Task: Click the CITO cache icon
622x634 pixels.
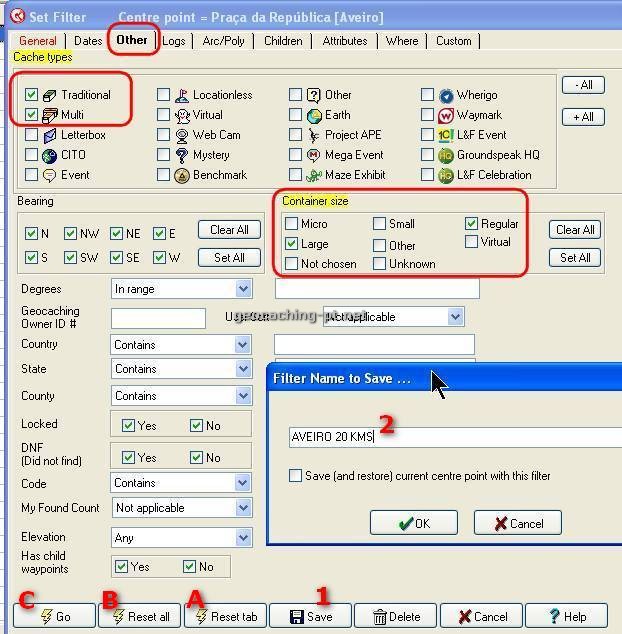Action: point(49,155)
